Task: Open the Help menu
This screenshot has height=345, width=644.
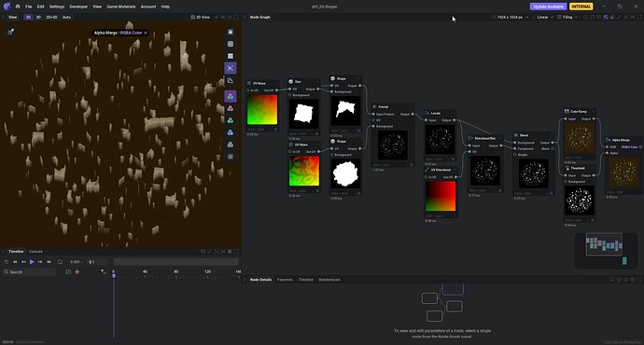Action: tap(165, 7)
